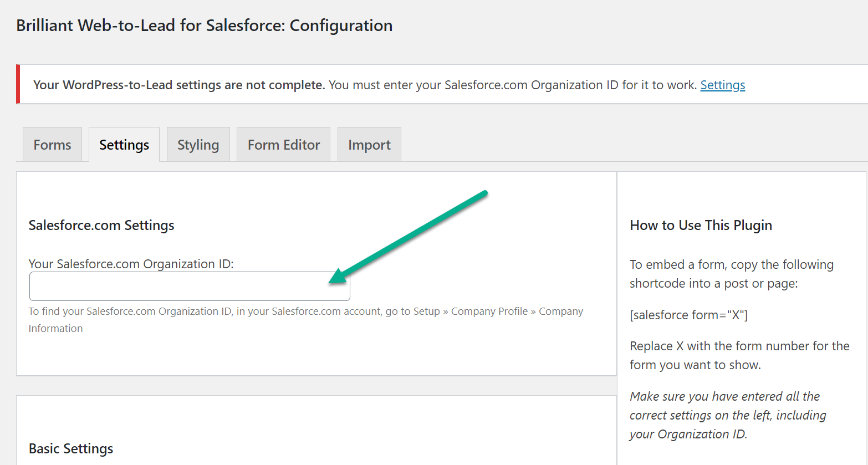Click the How to Use This Plugin heading

[x=701, y=225]
